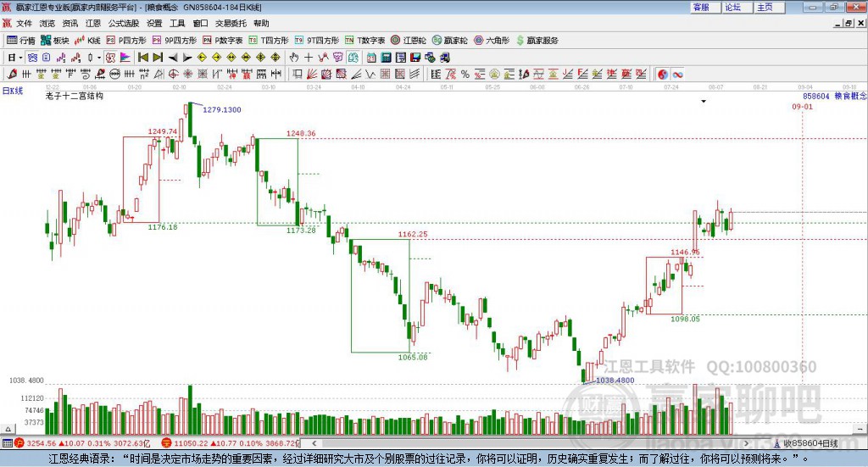Click the 客服 customer service button
This screenshot has width=868, height=467.
click(706, 7)
